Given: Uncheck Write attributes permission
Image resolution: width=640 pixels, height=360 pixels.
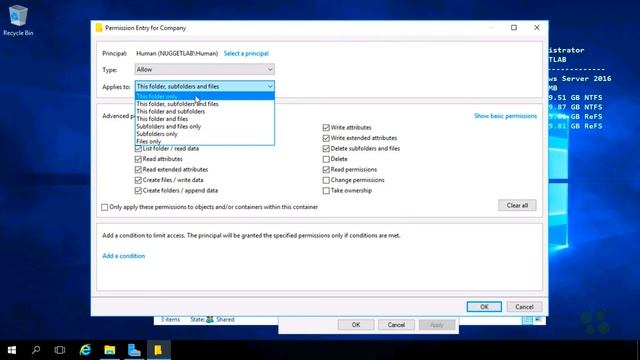Looking at the screenshot, I should coord(326,128).
